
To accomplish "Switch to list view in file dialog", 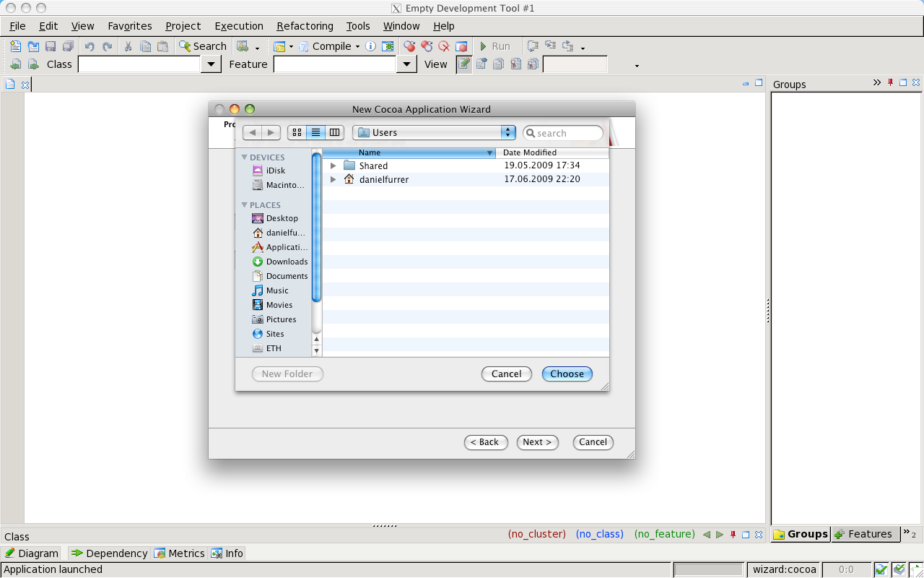I will pyautogui.click(x=315, y=132).
